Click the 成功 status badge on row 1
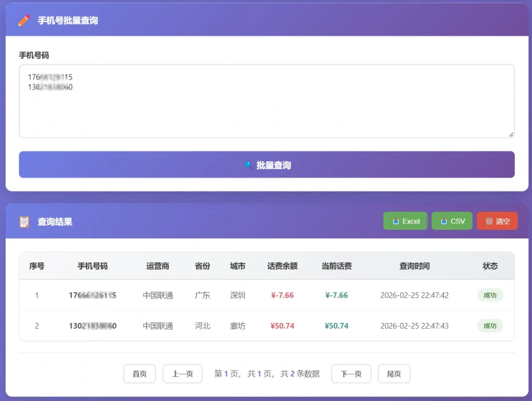Image resolution: width=532 pixels, height=401 pixels. (x=489, y=295)
